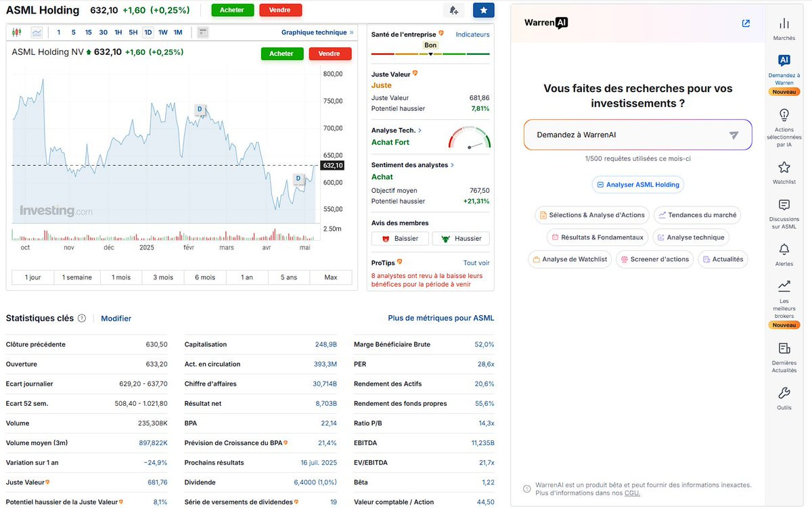Open the news calendar icon in chart toolbar
The image size is (812, 508).
pyautogui.click(x=203, y=32)
